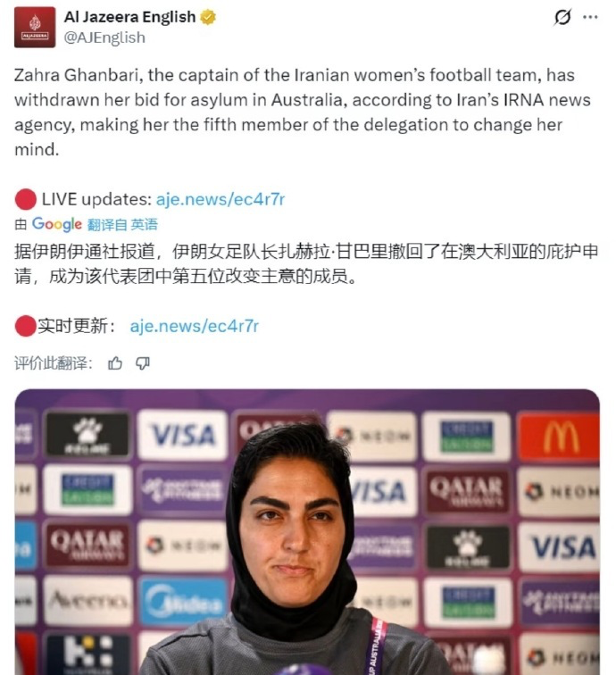The image size is (616, 675).
Task: Click 翻译自 英语 translation source link
Action: (x=122, y=224)
